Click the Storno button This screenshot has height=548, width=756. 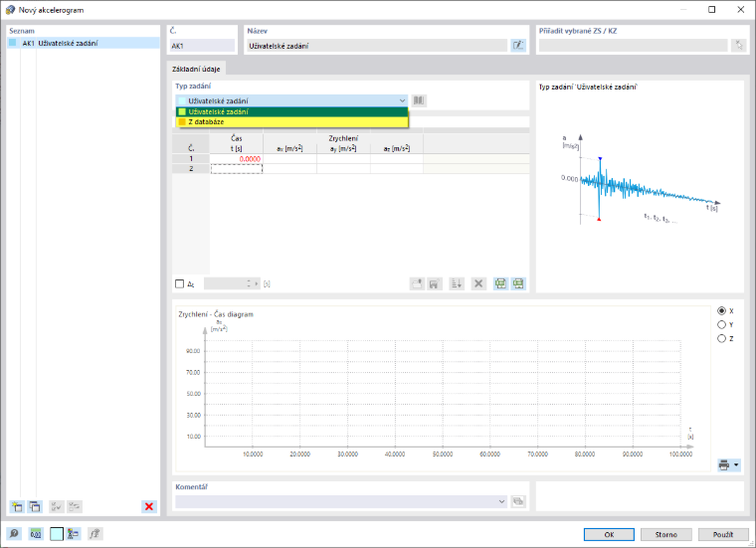coord(665,534)
